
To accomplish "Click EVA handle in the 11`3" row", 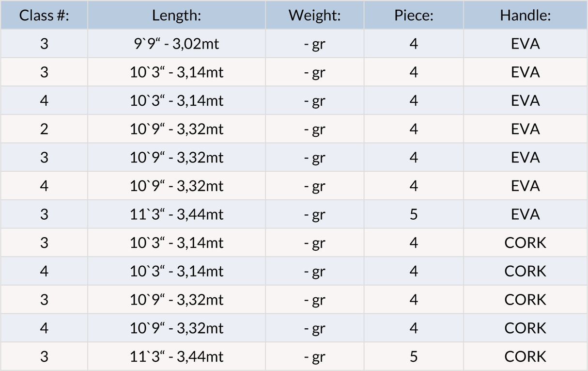I will click(x=525, y=214).
